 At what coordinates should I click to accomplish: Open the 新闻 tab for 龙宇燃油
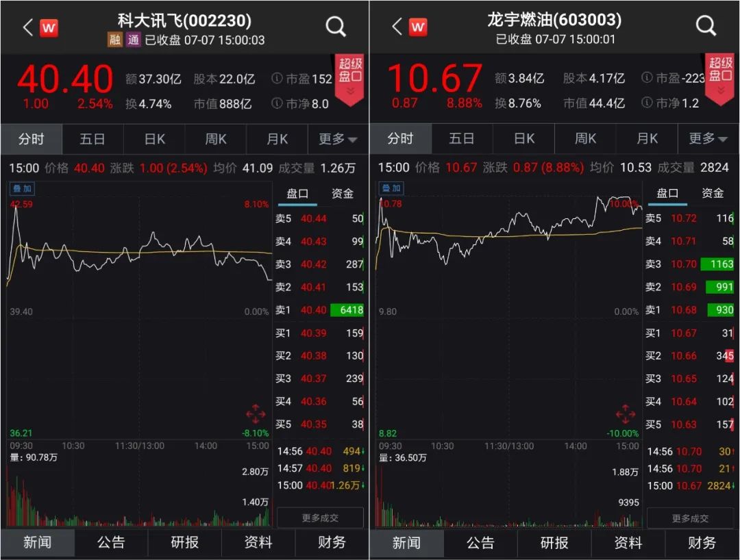coord(406,543)
